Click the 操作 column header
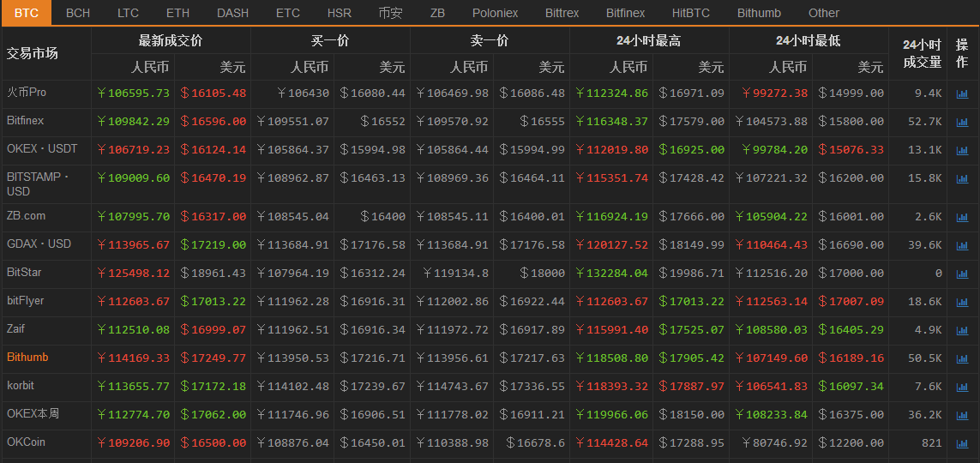 (x=961, y=53)
